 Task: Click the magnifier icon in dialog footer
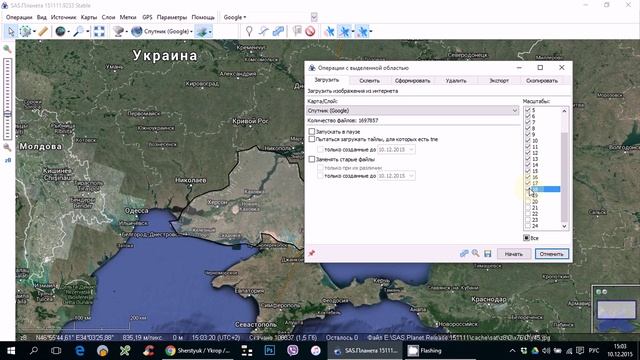point(476,254)
